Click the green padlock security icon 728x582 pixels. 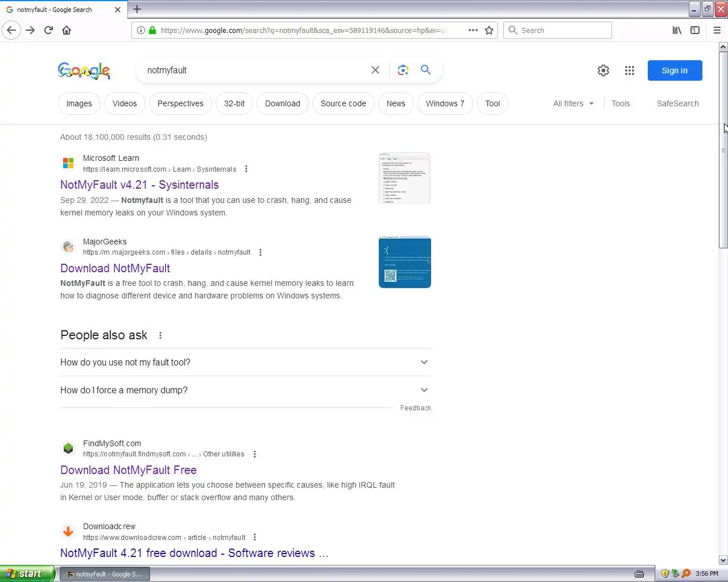[152, 30]
